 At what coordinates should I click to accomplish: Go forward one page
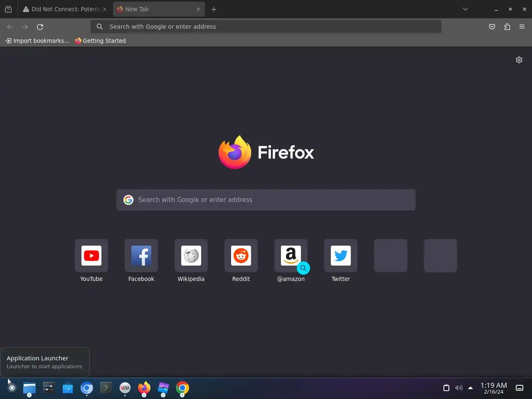(x=25, y=27)
